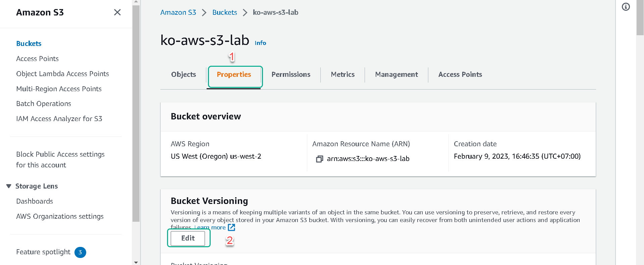Navigate to Buckets breadcrumb link
The width and height of the screenshot is (644, 265).
point(225,12)
